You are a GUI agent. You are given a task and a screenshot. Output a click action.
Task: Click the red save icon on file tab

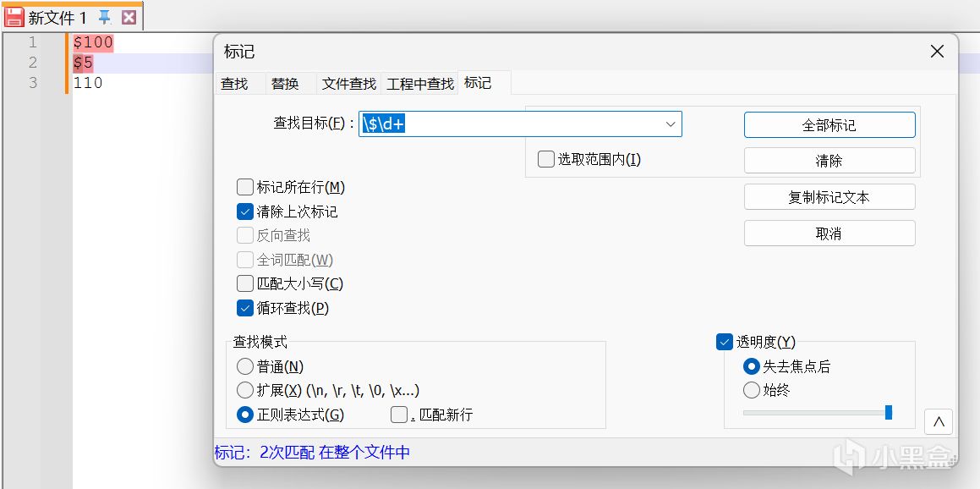[14, 17]
